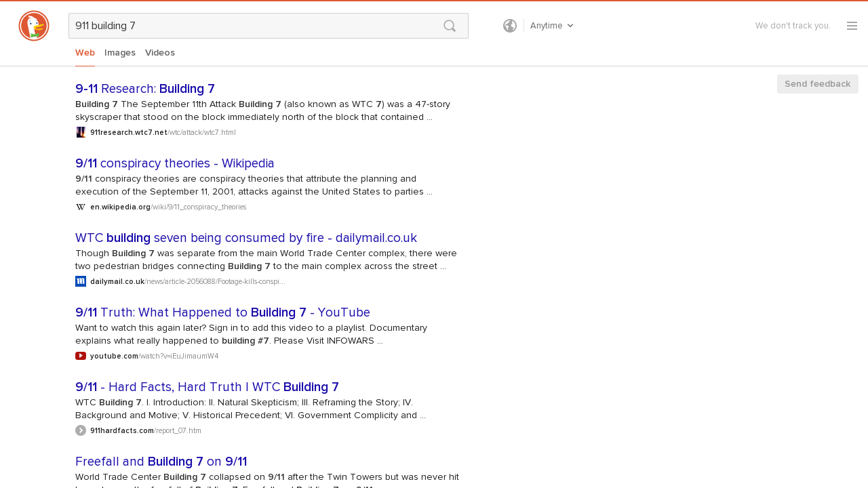
Task: Click the 'We don't track you.' text
Action: pos(793,26)
